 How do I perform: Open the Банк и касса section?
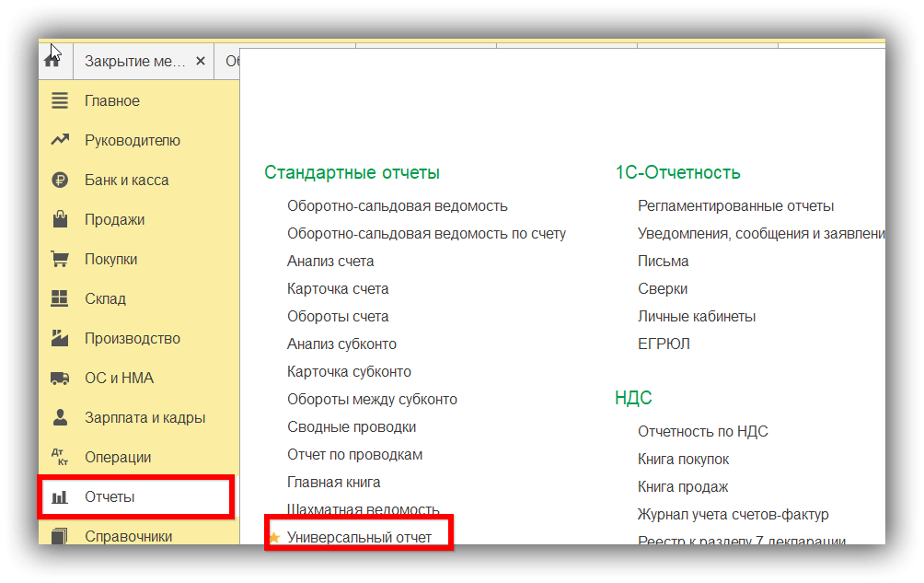(127, 180)
